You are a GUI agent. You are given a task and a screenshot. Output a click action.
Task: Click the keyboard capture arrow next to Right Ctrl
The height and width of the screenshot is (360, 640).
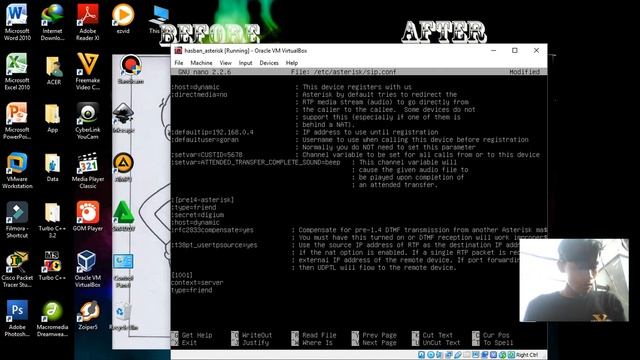pyautogui.click(x=511, y=355)
